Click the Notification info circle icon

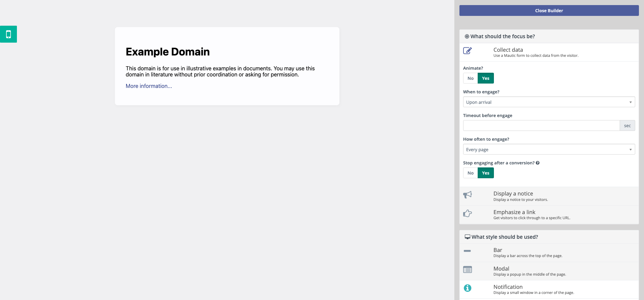point(467,288)
